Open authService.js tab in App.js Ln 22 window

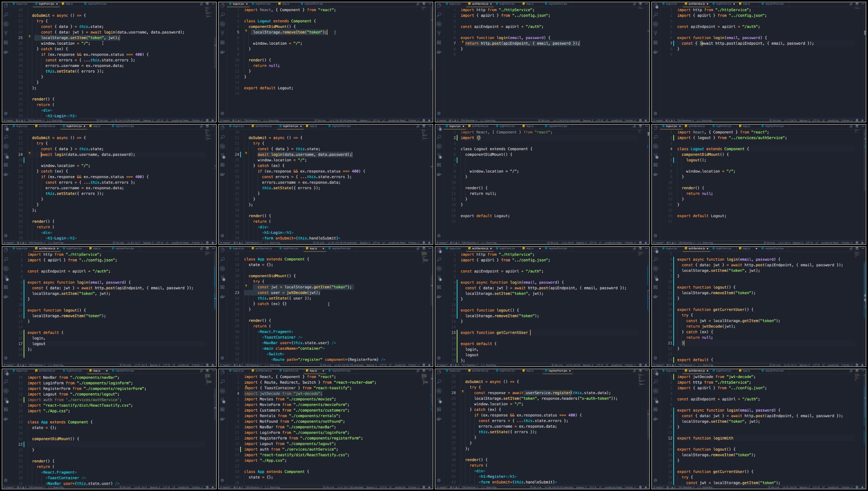(x=47, y=371)
